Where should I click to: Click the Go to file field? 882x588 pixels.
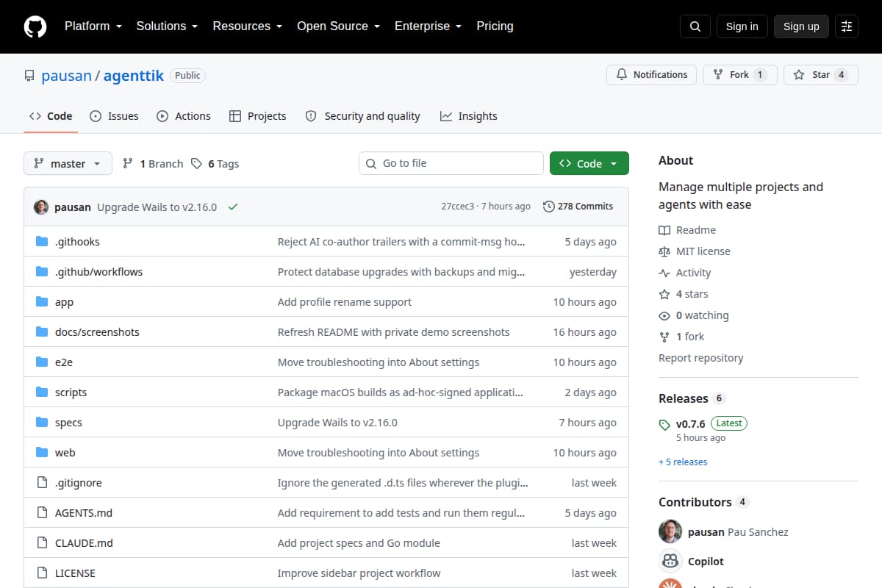pos(451,163)
